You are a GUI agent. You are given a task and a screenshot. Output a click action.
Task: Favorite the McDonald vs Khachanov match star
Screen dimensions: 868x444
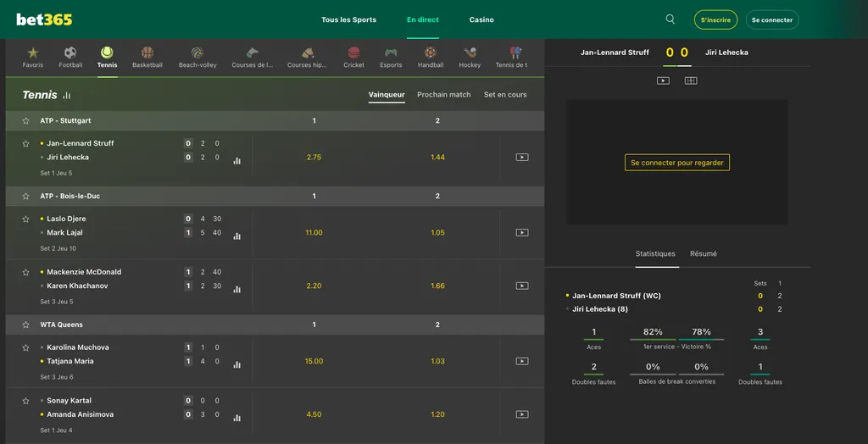(25, 272)
